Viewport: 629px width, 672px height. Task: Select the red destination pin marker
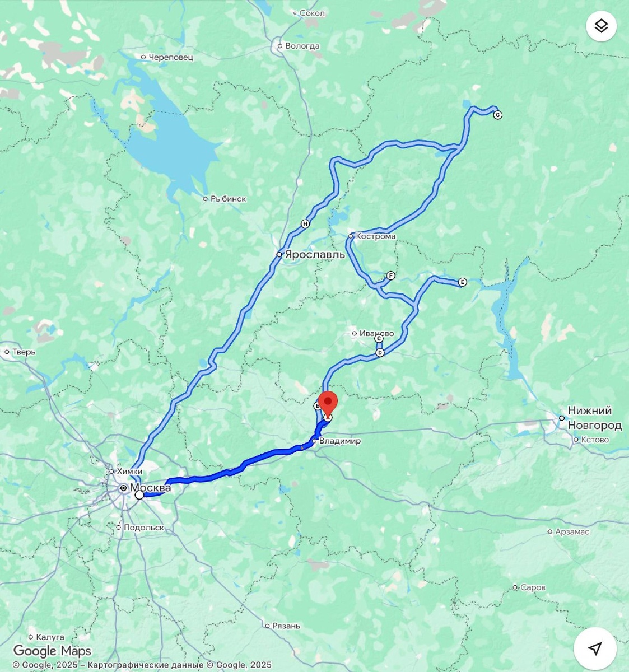(x=328, y=405)
